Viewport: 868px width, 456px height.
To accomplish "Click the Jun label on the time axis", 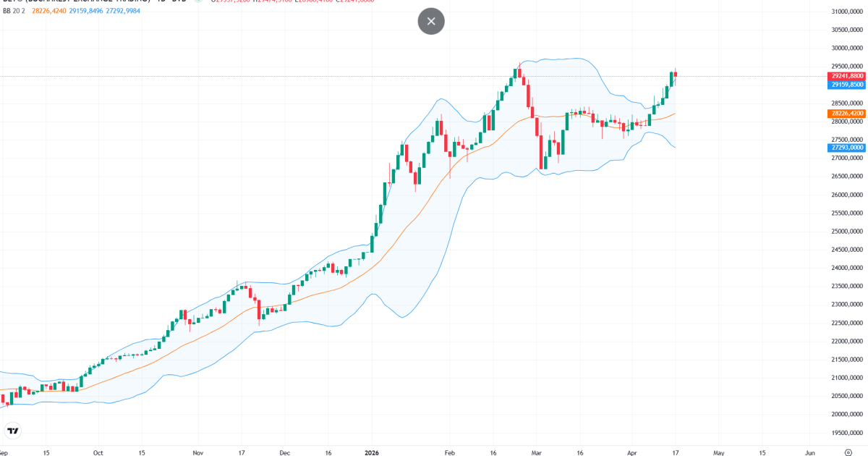I will pyautogui.click(x=809, y=451).
